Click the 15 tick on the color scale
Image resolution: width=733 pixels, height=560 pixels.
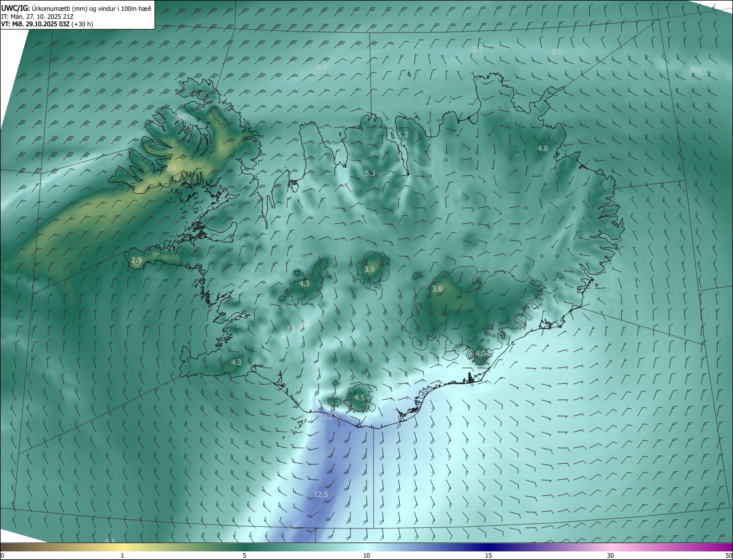488,555
